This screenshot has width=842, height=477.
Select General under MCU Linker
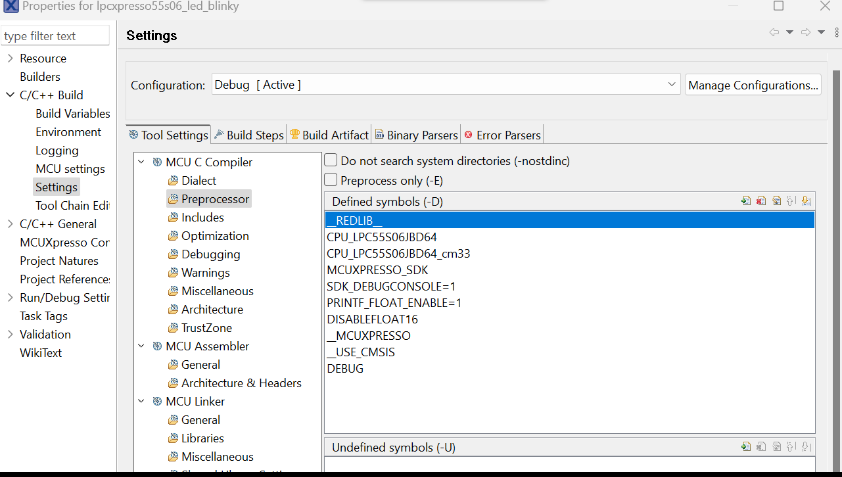pos(200,420)
